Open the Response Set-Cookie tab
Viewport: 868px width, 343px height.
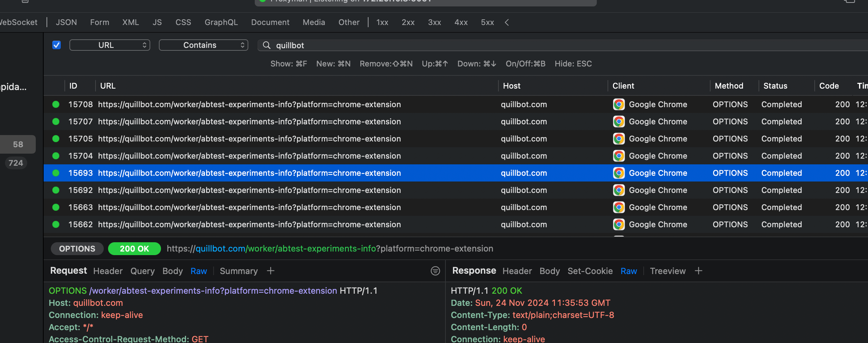pyautogui.click(x=590, y=271)
